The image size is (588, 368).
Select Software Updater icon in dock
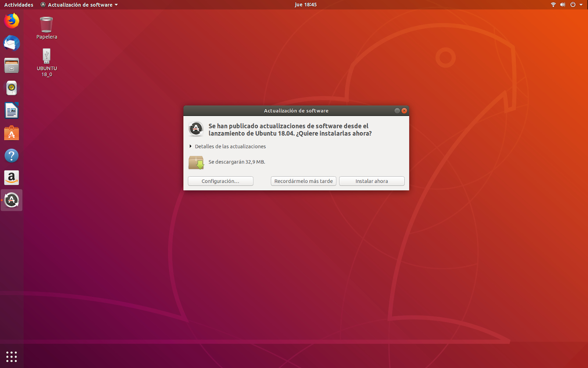point(12,200)
